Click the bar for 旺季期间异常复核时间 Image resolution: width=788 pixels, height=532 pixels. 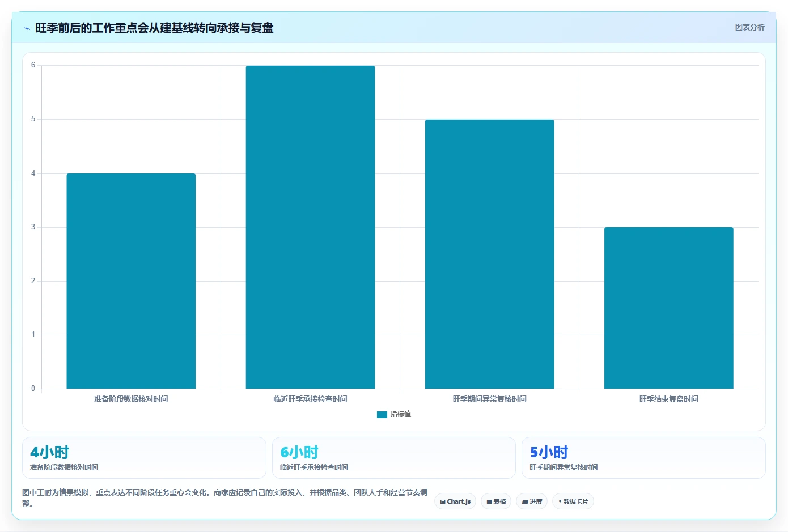490,254
